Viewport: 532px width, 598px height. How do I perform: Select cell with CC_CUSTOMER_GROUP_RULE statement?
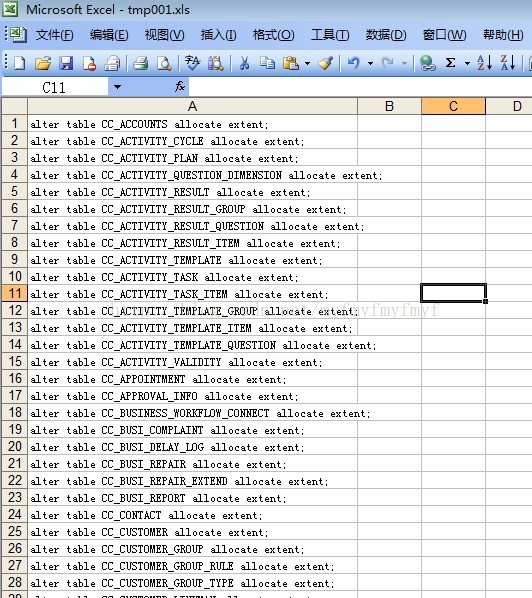(193, 566)
